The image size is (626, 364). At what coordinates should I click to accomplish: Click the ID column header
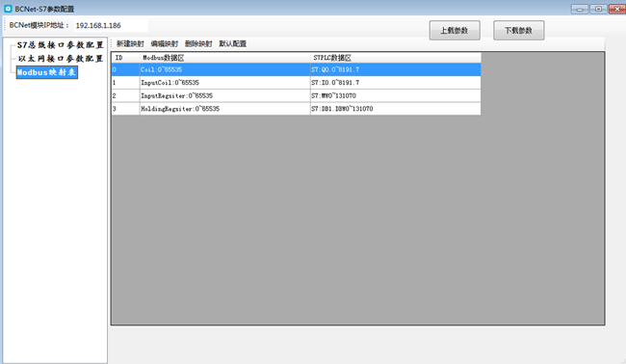[x=126, y=58]
